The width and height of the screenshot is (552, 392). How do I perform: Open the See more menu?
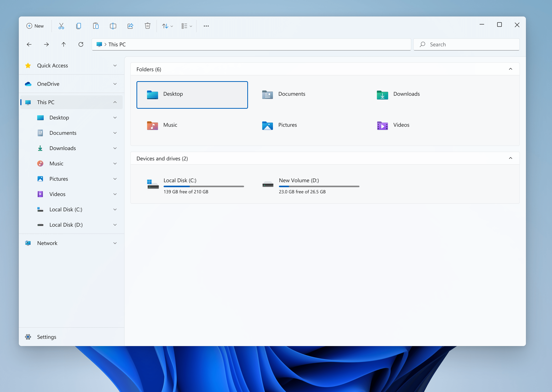pos(206,26)
